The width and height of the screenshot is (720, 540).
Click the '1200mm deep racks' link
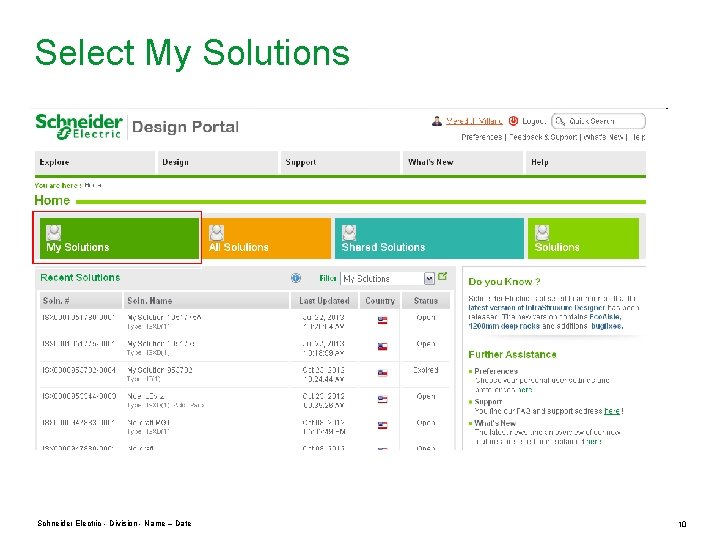coord(504,326)
